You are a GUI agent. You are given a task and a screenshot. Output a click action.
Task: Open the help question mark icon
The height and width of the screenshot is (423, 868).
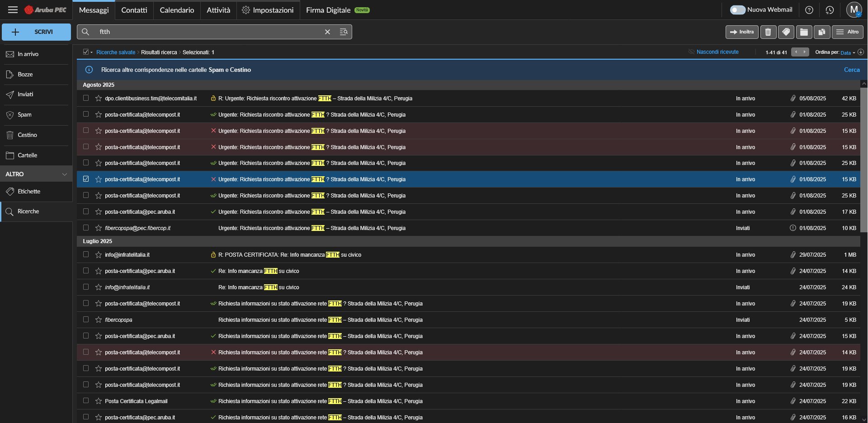pyautogui.click(x=809, y=10)
